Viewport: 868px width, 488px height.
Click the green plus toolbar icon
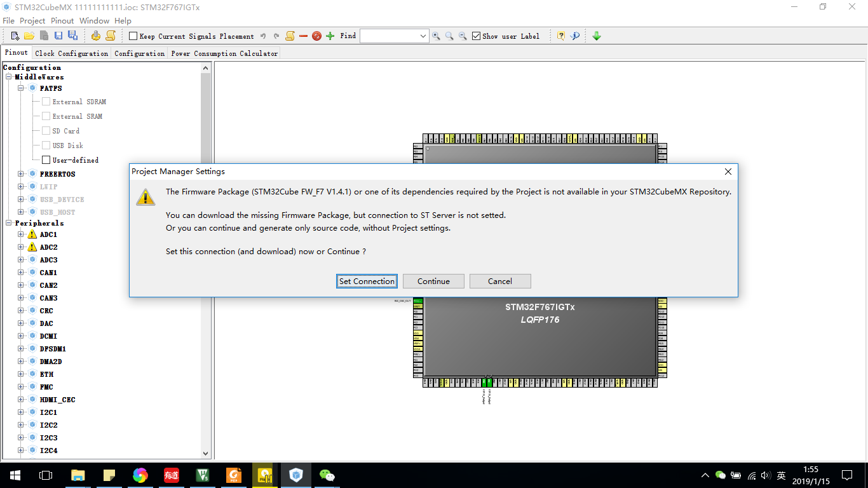click(x=330, y=36)
